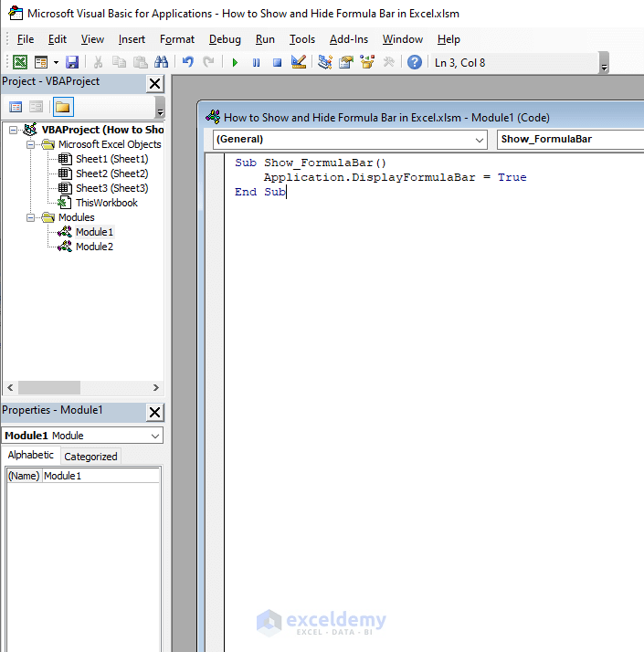Screen dimensions: 644x652
Task: Click the Break pause icon
Action: click(x=256, y=62)
